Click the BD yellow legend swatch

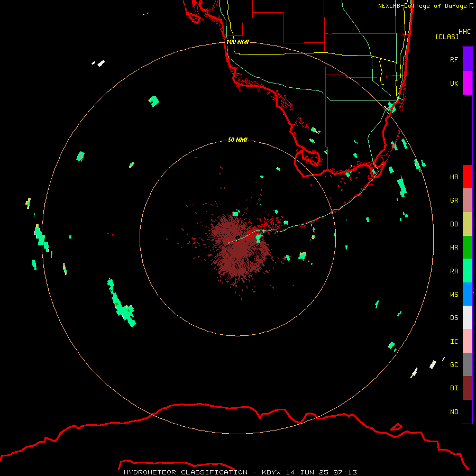pos(467,224)
